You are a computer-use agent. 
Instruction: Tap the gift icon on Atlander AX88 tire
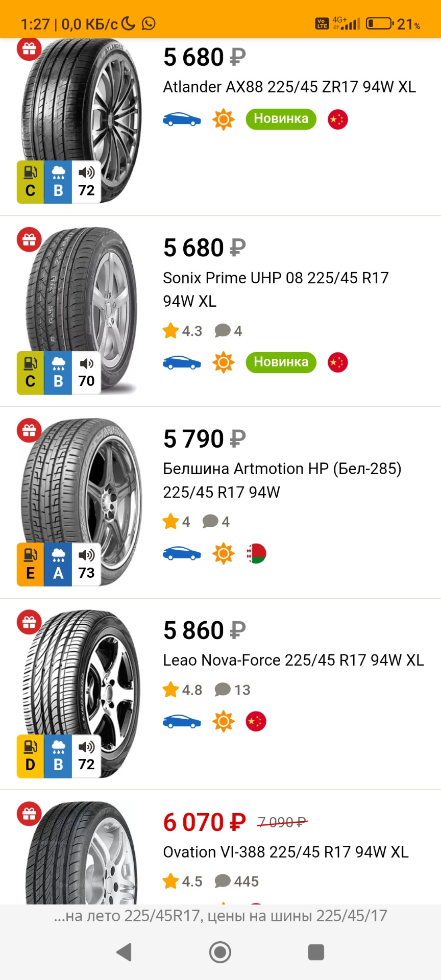29,49
